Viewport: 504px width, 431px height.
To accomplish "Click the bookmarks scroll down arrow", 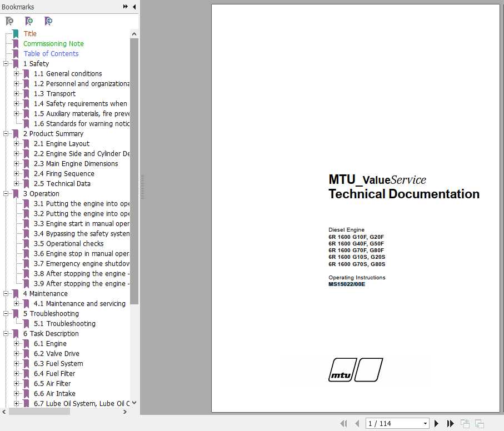I will (134, 403).
